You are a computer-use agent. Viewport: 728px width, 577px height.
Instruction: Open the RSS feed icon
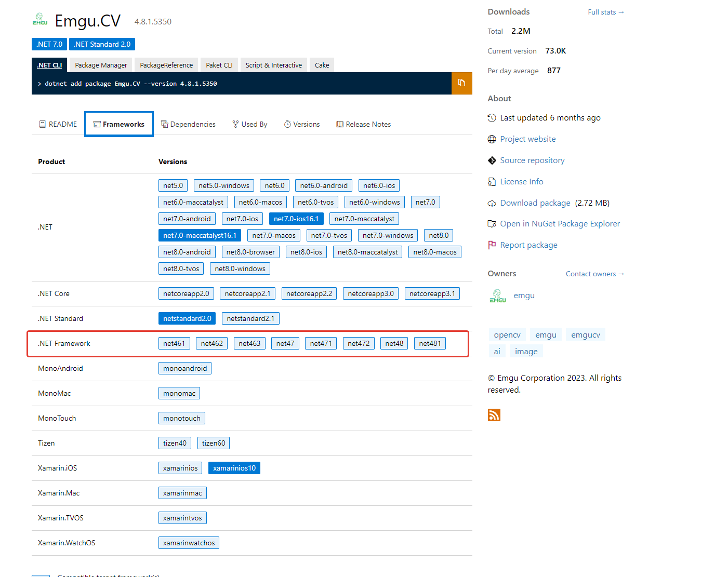click(x=494, y=415)
